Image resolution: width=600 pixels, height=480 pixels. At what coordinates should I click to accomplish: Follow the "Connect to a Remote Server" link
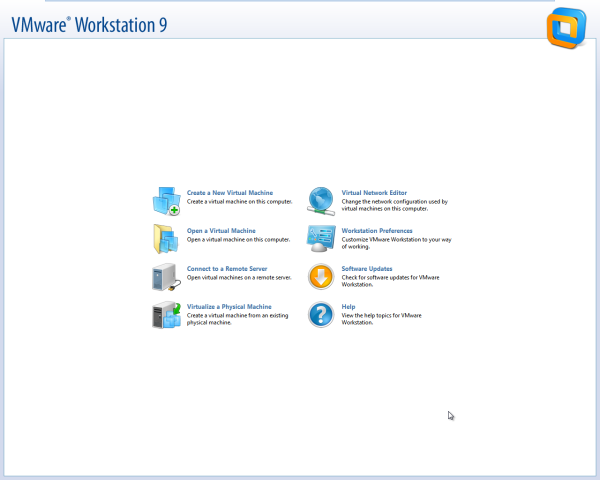pos(227,269)
